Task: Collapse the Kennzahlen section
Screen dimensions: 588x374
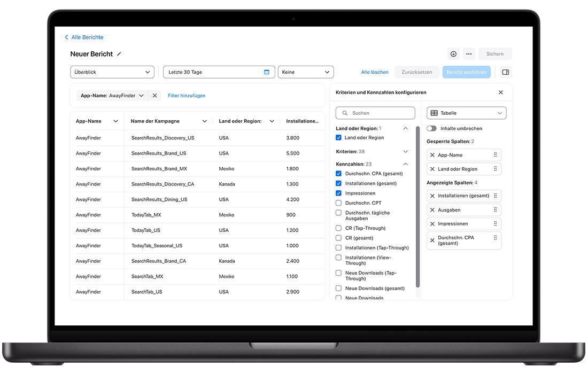Action: [405, 164]
